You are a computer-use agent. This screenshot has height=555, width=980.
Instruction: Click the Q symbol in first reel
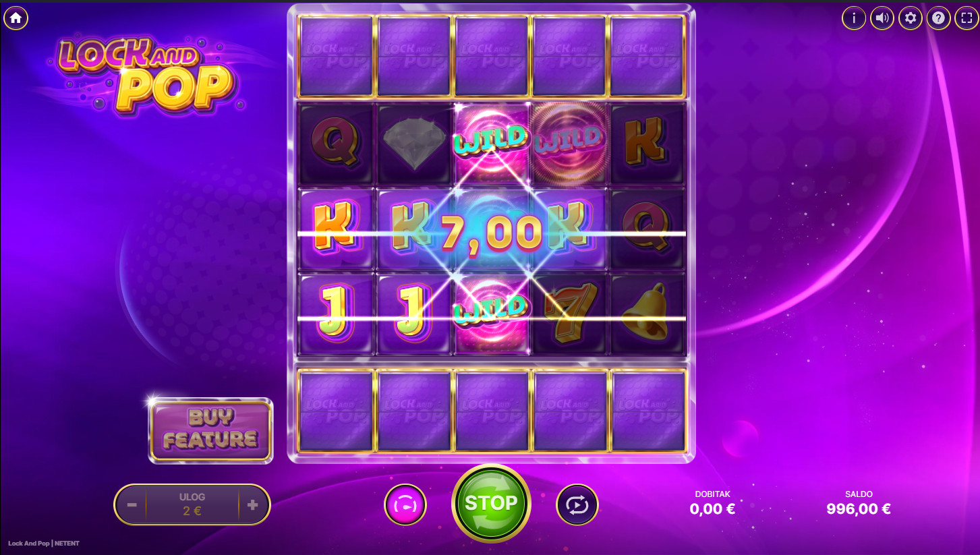[336, 144]
